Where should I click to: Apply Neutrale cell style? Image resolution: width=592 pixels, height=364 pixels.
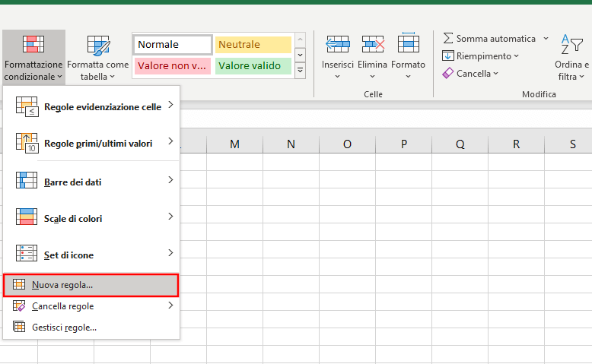tap(253, 45)
